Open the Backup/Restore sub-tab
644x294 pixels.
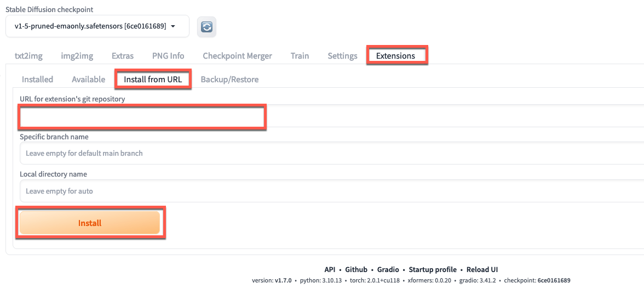pos(229,80)
